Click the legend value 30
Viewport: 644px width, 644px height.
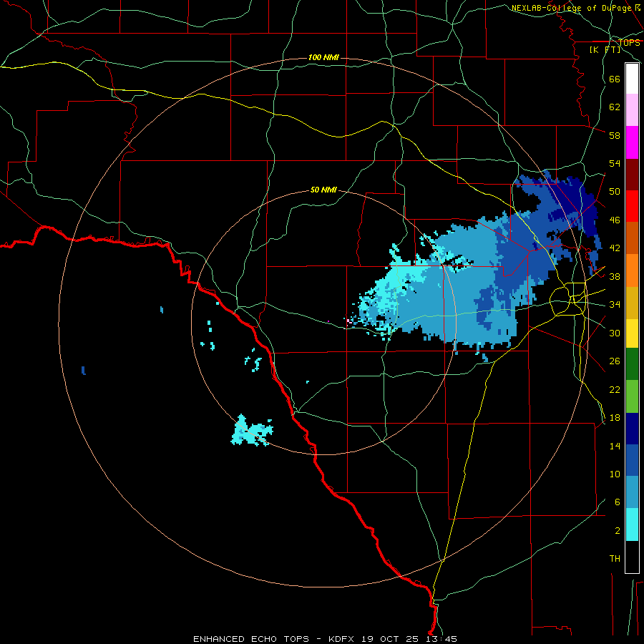tap(615, 333)
